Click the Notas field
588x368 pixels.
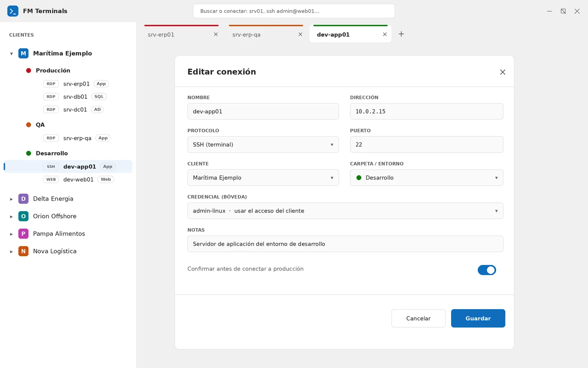345,244
